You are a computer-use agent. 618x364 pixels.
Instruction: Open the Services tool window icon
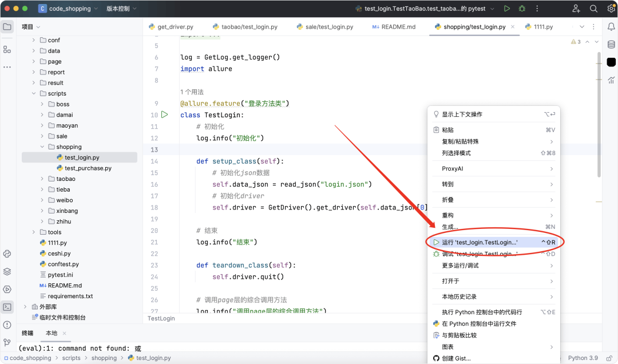[7, 290]
